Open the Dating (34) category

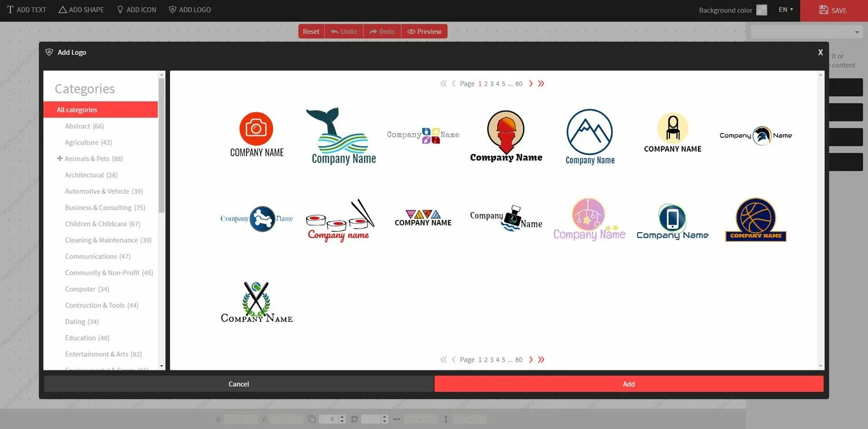click(82, 321)
